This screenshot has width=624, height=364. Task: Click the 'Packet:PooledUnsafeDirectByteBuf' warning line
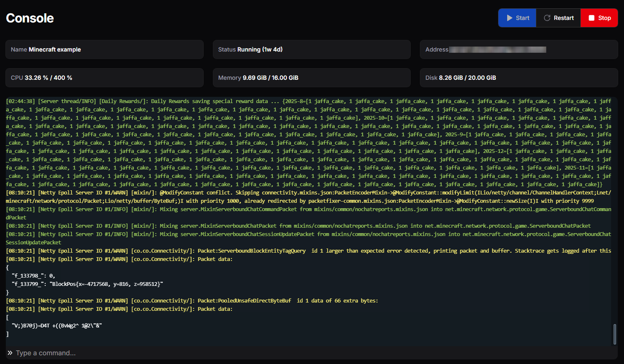[x=192, y=300]
